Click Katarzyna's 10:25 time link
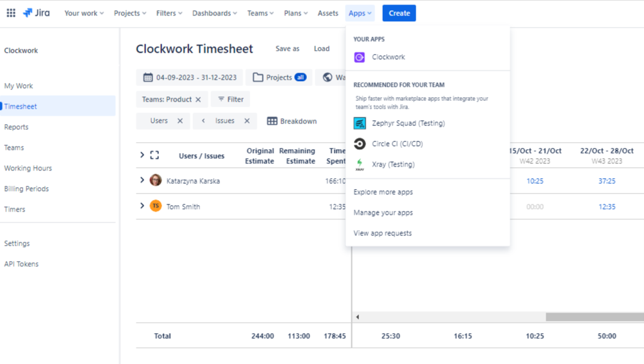This screenshot has width=644, height=364. [x=535, y=181]
